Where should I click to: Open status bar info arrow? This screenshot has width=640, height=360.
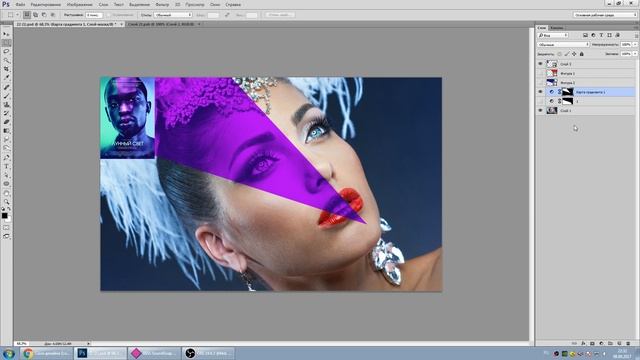[x=89, y=344]
